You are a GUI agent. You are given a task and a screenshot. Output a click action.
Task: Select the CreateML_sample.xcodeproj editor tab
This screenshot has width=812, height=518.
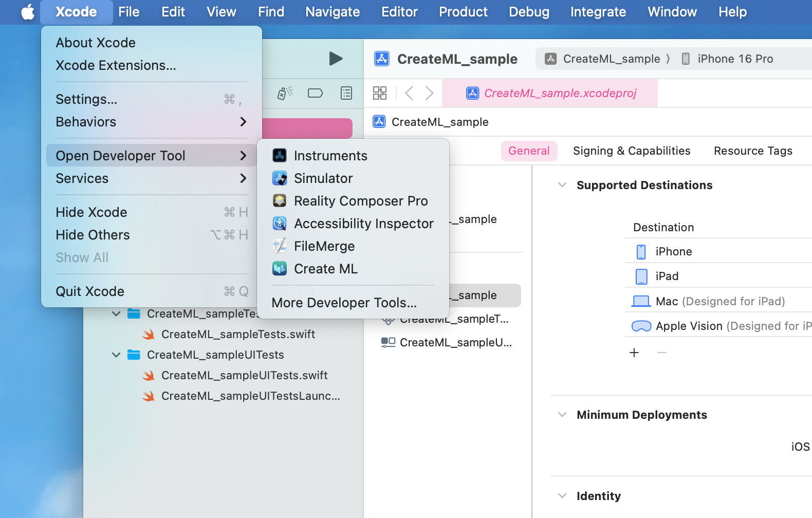tap(550, 93)
